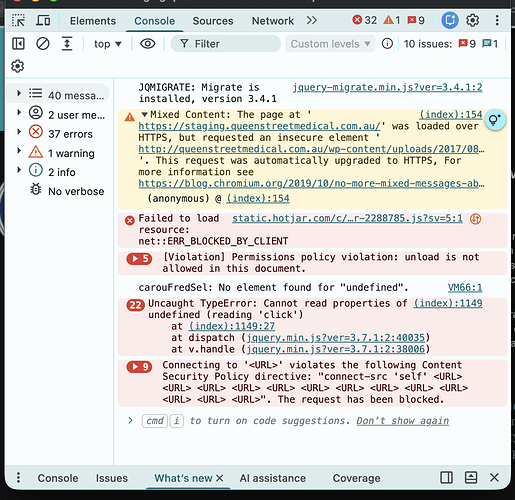Click the issues flag 9 badge in top bar

pyautogui.click(x=416, y=20)
